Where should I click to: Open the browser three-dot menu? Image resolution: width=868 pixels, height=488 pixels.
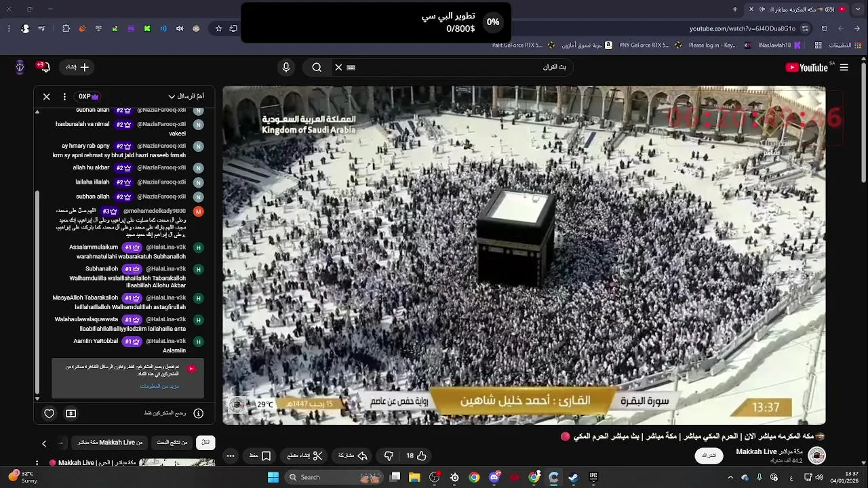click(9, 28)
